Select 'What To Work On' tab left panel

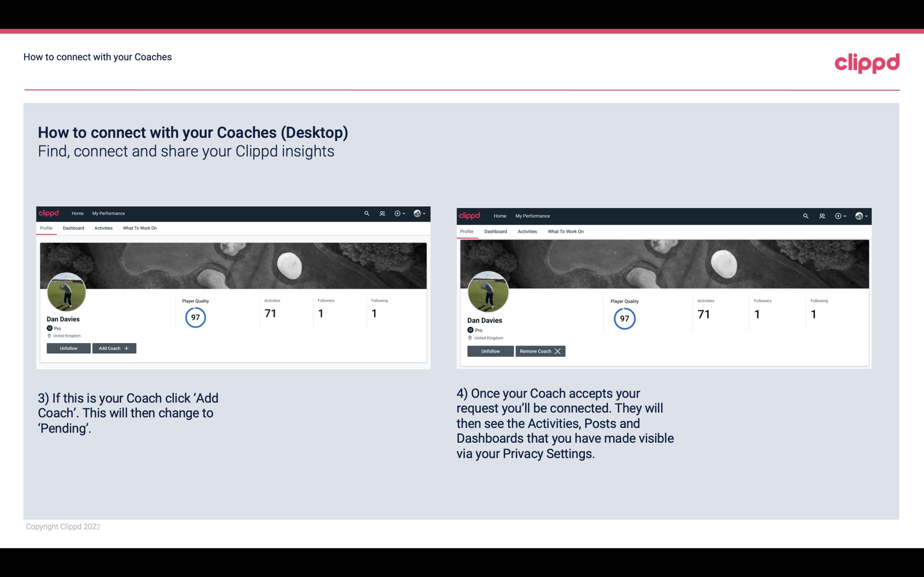tap(140, 228)
